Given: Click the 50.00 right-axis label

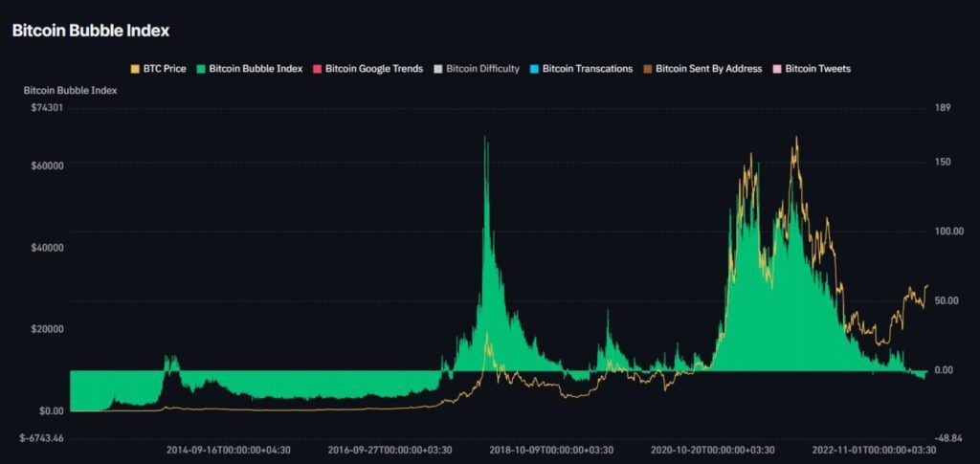Looking at the screenshot, I should click(x=947, y=300).
